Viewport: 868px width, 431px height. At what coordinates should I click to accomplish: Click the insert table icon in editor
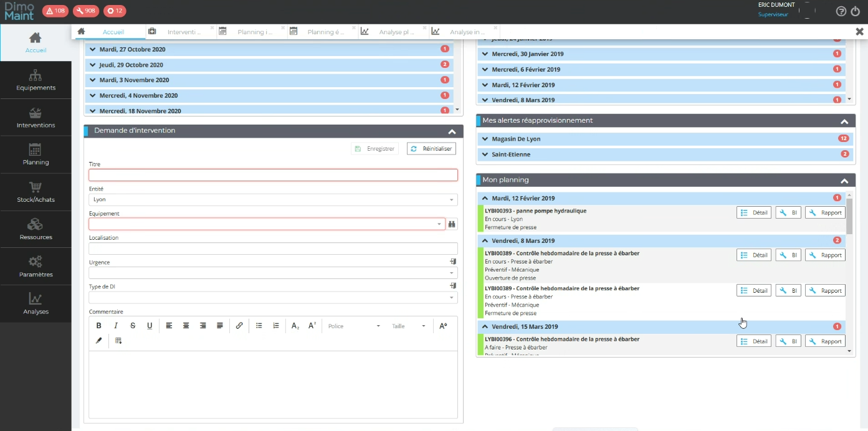(x=118, y=341)
